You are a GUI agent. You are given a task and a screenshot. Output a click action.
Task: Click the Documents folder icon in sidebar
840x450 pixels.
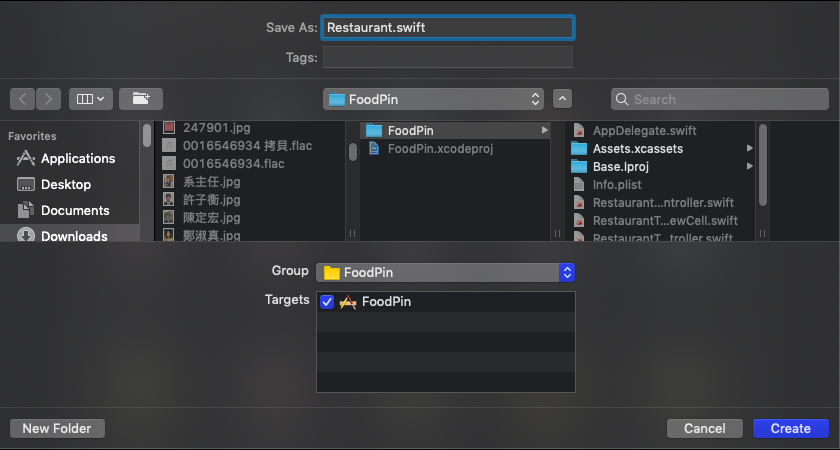click(x=26, y=210)
